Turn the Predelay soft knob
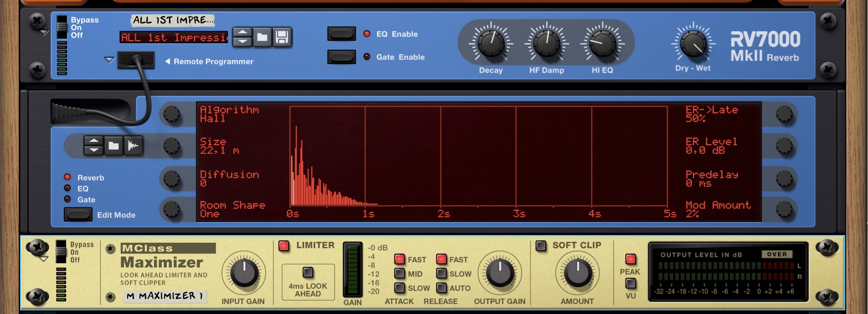 click(785, 178)
